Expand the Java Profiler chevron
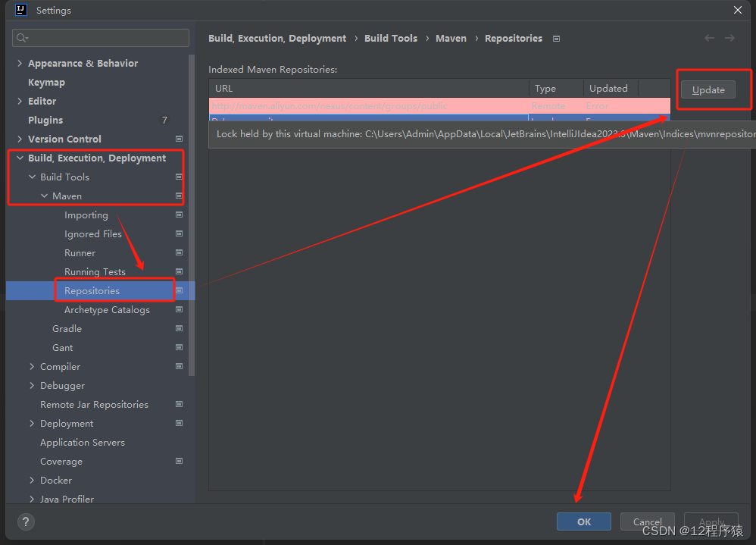 click(x=32, y=500)
